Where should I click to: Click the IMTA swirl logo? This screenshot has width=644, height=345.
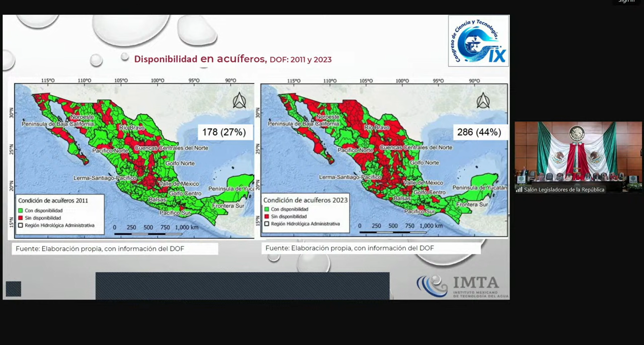point(432,286)
